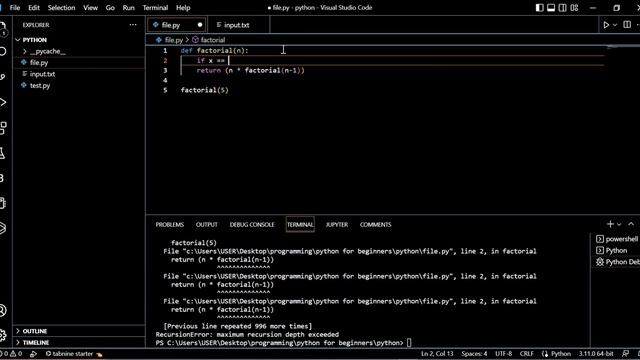Open the Go menu
The height and width of the screenshot is (360, 640).
coord(110,8)
